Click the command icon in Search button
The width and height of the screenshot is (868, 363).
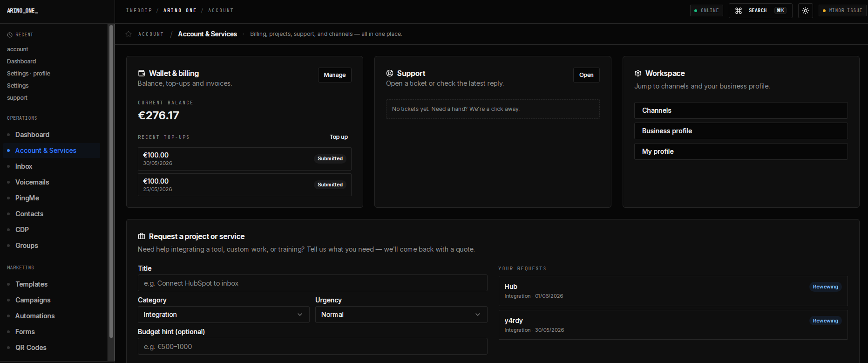739,10
